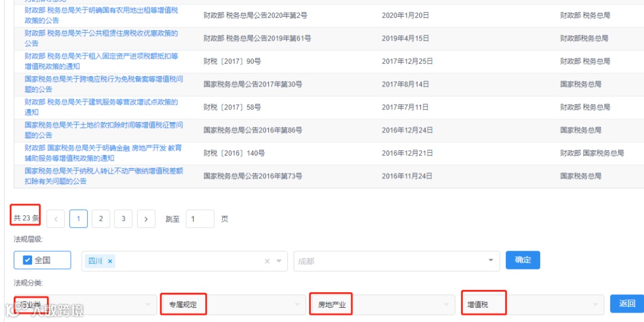Open 建筑服务等营改增试点政策 notice link
This screenshot has height=322, width=644.
(x=101, y=107)
